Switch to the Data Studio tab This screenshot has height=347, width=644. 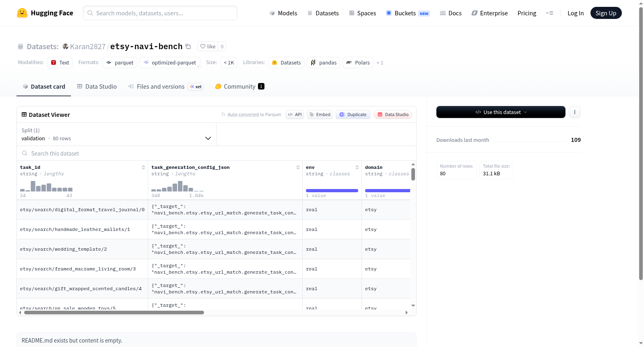click(97, 86)
